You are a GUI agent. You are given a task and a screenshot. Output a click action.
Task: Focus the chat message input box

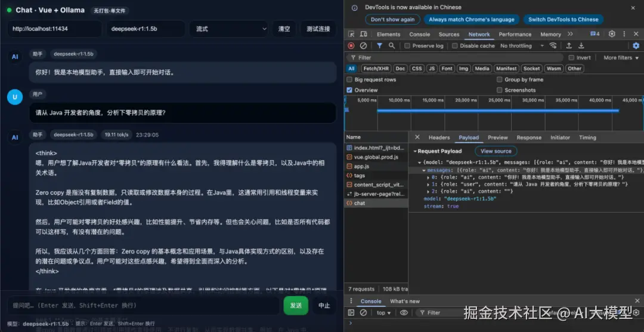[143, 305]
